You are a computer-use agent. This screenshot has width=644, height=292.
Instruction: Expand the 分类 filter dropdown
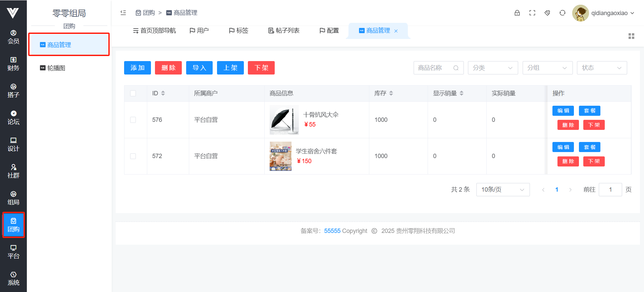pos(493,68)
